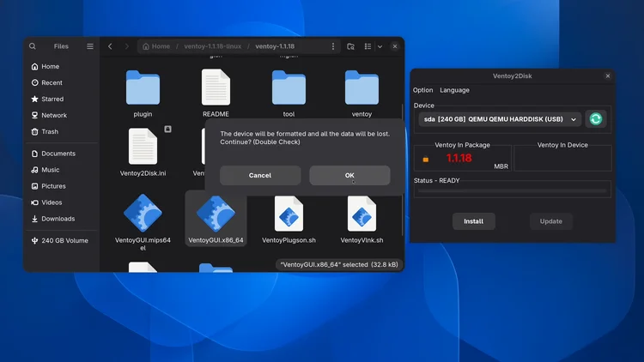This screenshot has height=362, width=644.
Task: Click Home in the path bar
Action: 156,46
